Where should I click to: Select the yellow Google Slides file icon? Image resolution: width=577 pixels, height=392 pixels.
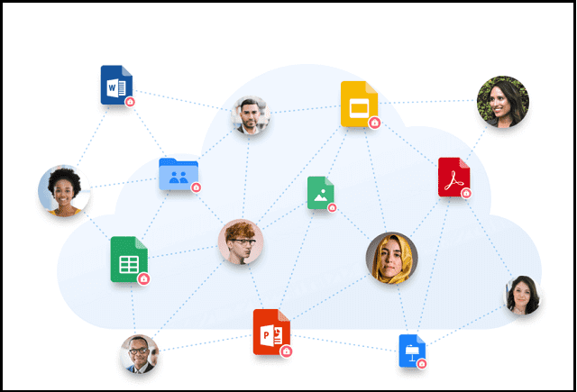359,104
